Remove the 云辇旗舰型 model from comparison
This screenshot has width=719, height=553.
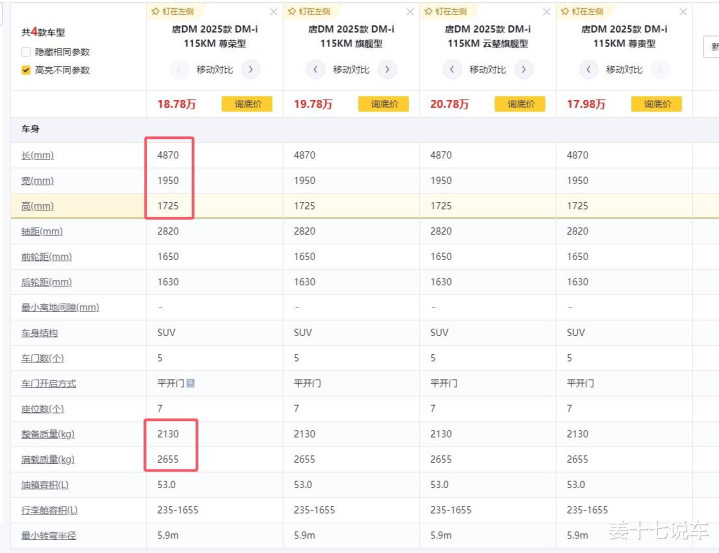[547, 12]
